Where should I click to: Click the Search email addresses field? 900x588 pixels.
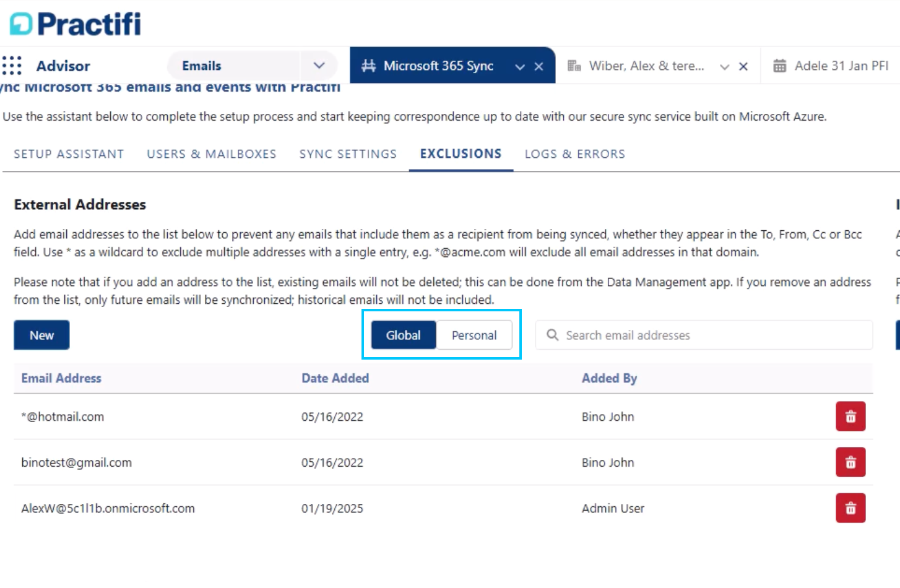[712, 335]
